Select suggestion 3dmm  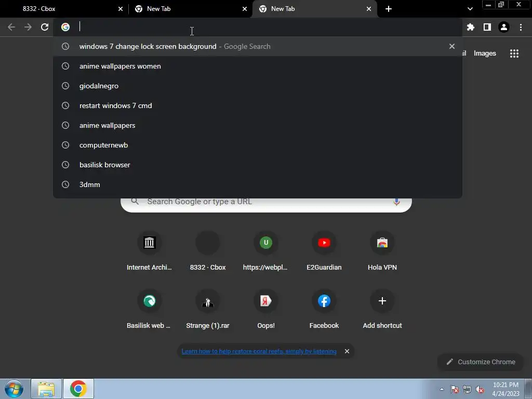258,184
